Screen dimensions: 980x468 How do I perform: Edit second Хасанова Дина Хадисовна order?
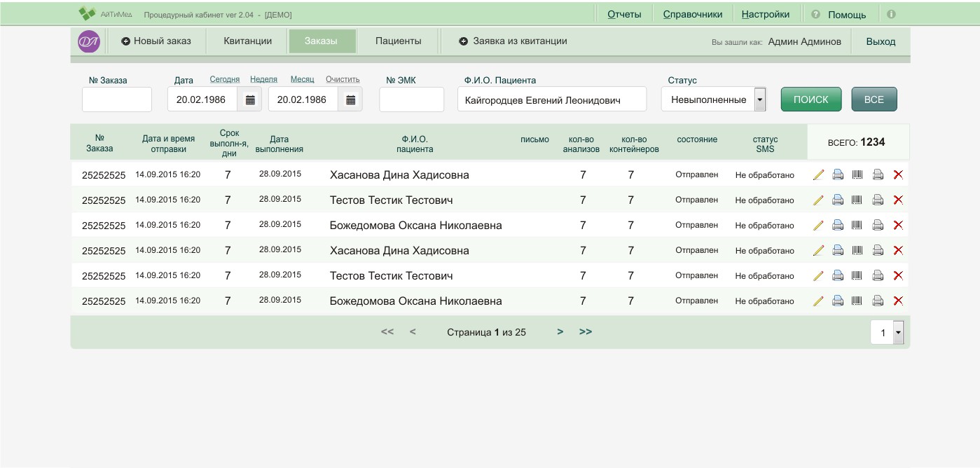(818, 251)
